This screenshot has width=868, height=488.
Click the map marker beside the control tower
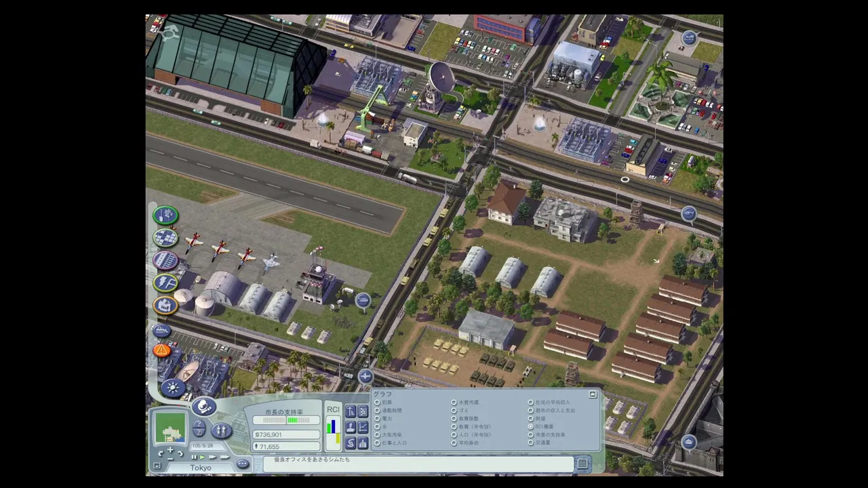click(363, 300)
